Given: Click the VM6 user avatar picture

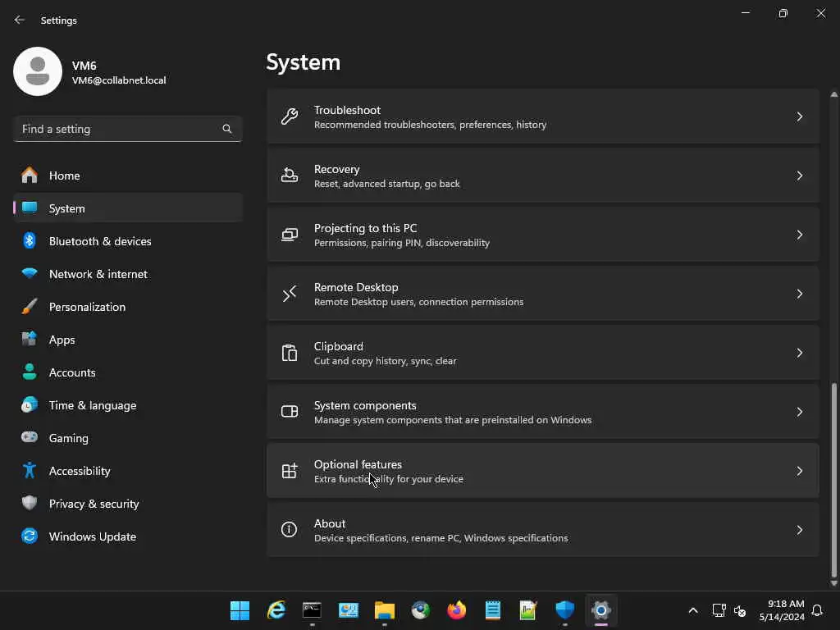Looking at the screenshot, I should 38,71.
